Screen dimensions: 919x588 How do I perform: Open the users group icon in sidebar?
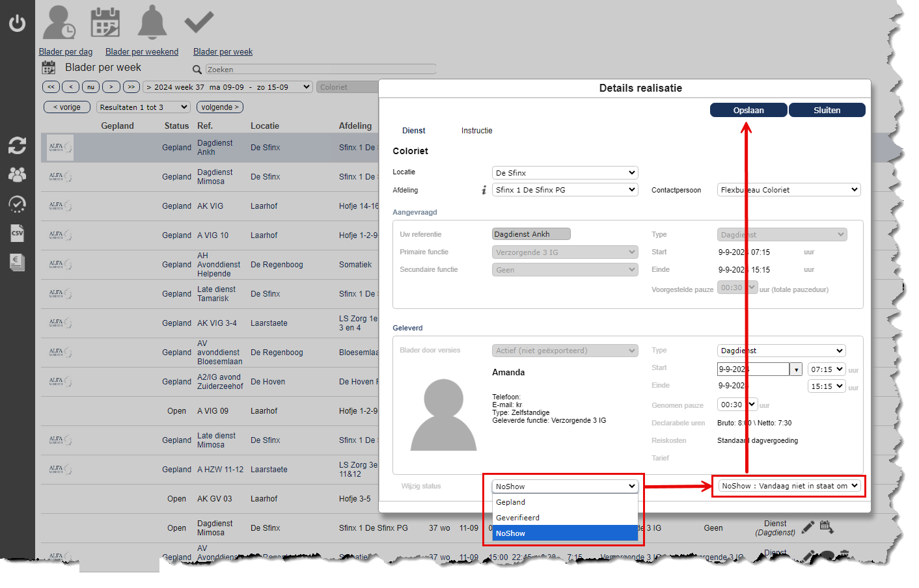click(x=17, y=174)
